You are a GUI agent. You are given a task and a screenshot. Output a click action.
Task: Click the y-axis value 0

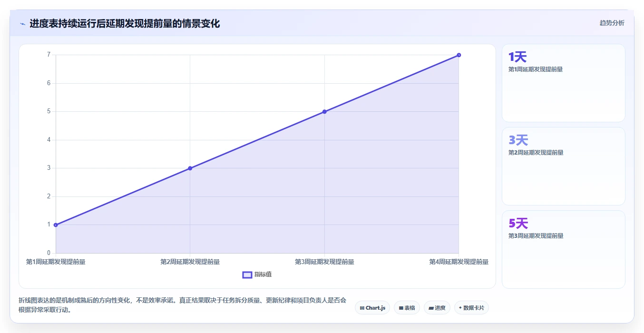pos(49,253)
